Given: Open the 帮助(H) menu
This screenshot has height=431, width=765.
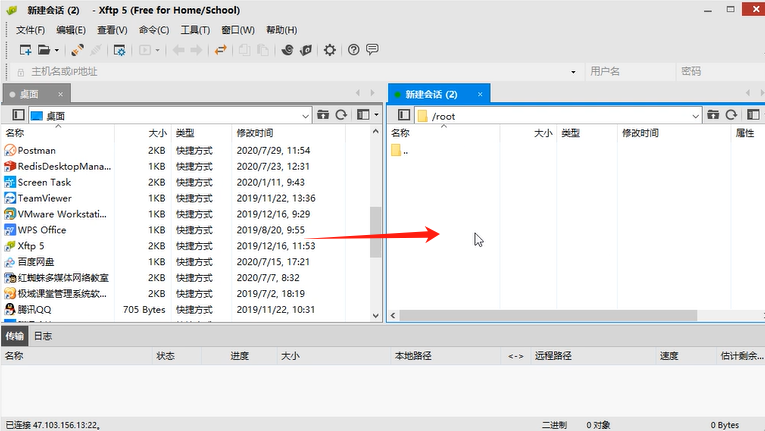Looking at the screenshot, I should pyautogui.click(x=282, y=30).
